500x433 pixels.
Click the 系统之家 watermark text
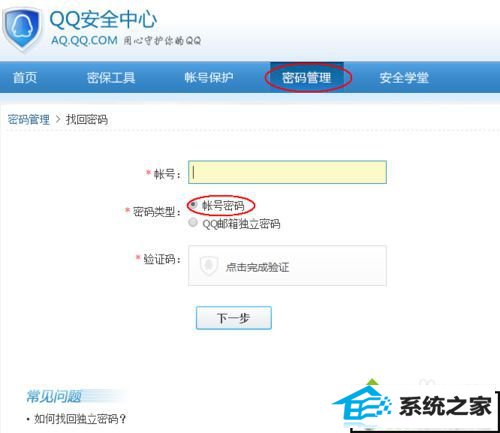pos(445,407)
